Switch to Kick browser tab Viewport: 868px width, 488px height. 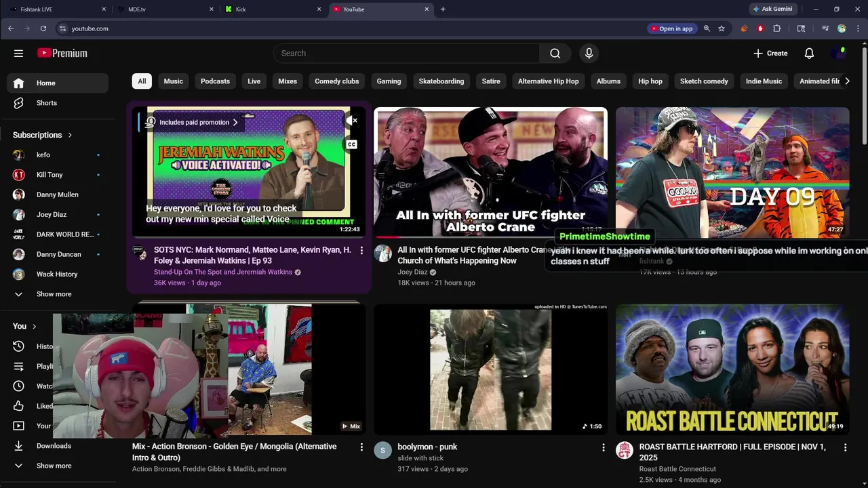[x=273, y=9]
